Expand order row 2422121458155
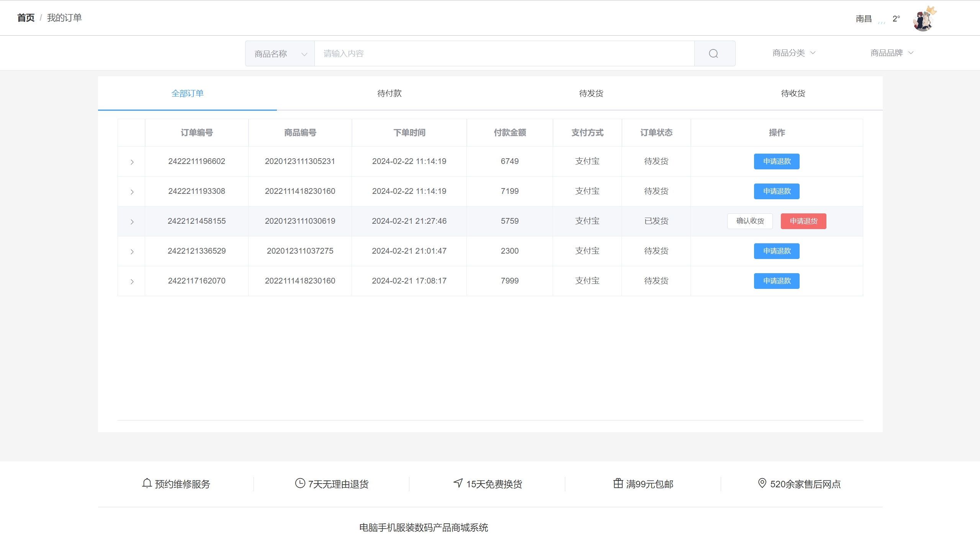Image resolution: width=980 pixels, height=536 pixels. coord(132,222)
